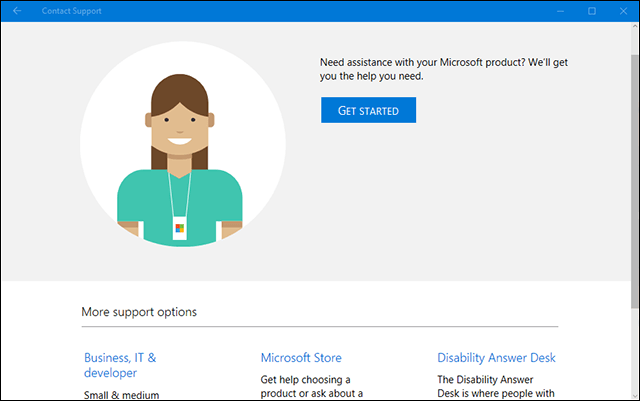Image resolution: width=640 pixels, height=401 pixels.
Task: Maximize the Contact Support window
Action: (x=592, y=11)
